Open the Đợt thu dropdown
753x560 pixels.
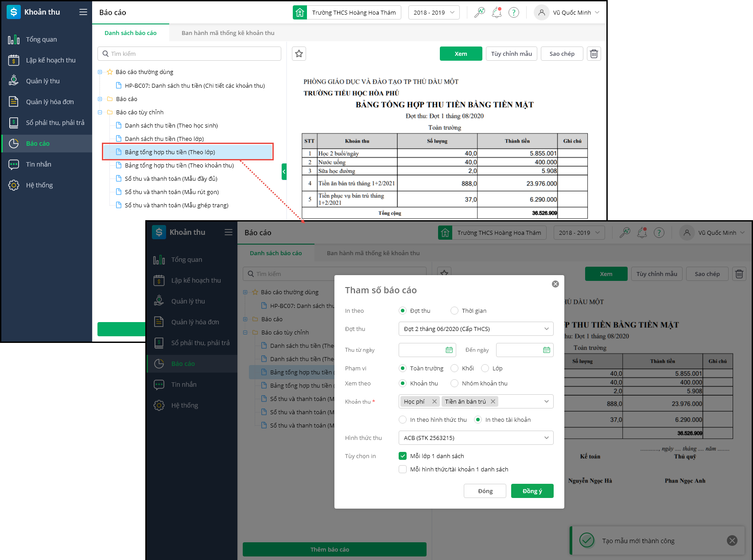click(476, 329)
